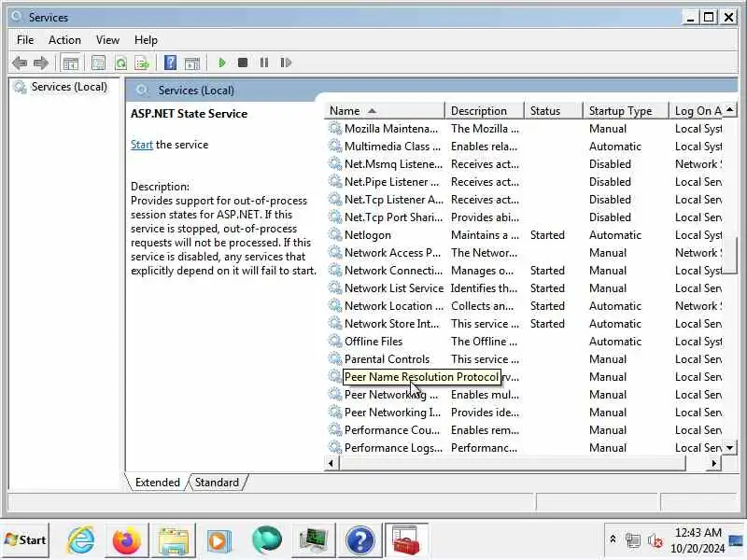Open the Windows Start button
The width and height of the screenshot is (747, 560).
(25, 540)
